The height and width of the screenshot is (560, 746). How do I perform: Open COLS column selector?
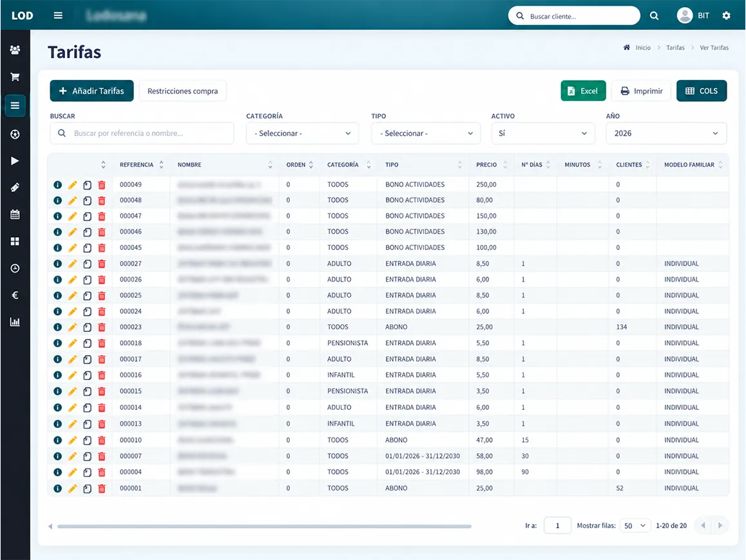(x=702, y=91)
